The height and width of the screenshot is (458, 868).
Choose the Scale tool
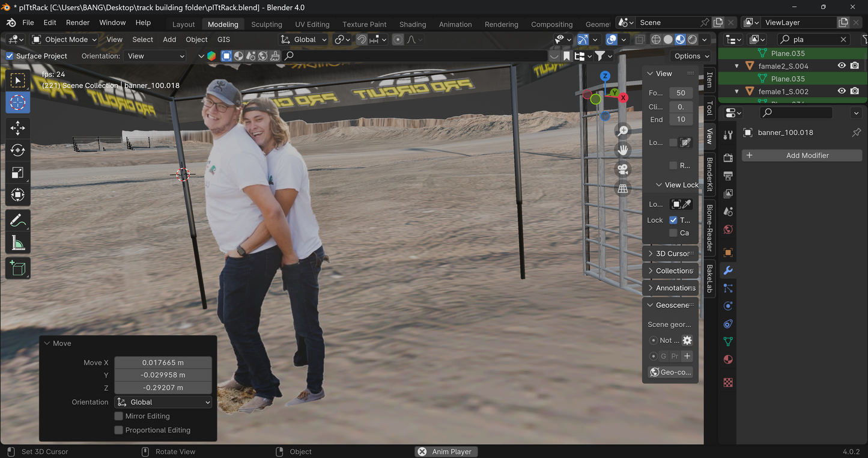pos(17,173)
